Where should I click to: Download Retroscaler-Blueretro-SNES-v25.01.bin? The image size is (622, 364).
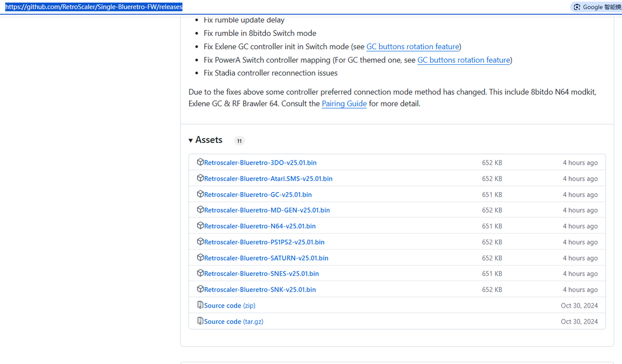[x=262, y=274]
